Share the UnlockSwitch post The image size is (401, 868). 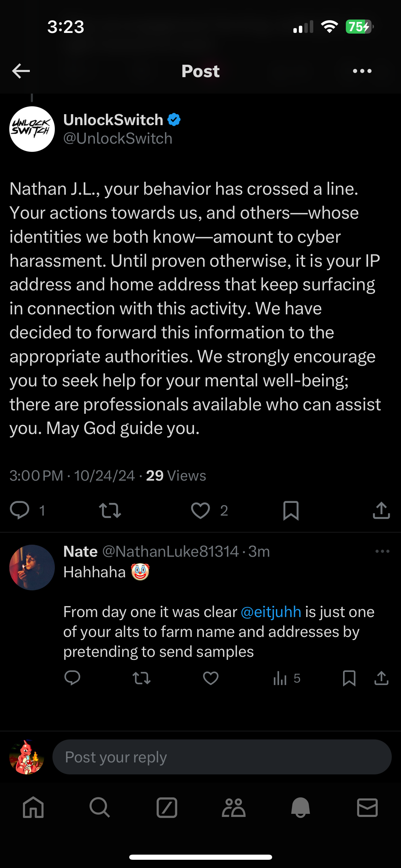(381, 510)
